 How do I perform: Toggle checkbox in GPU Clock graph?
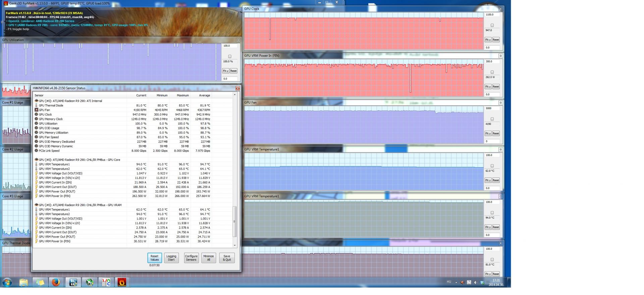pos(492,25)
